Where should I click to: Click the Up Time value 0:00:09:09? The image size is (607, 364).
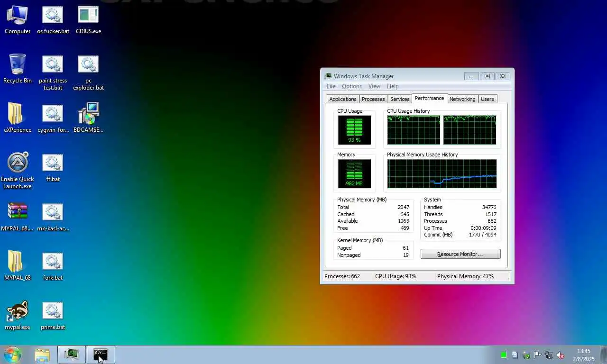click(x=484, y=228)
